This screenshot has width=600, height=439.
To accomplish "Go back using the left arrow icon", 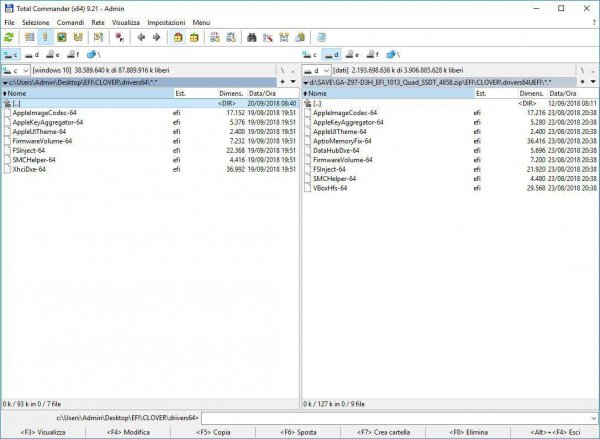I will coord(141,37).
